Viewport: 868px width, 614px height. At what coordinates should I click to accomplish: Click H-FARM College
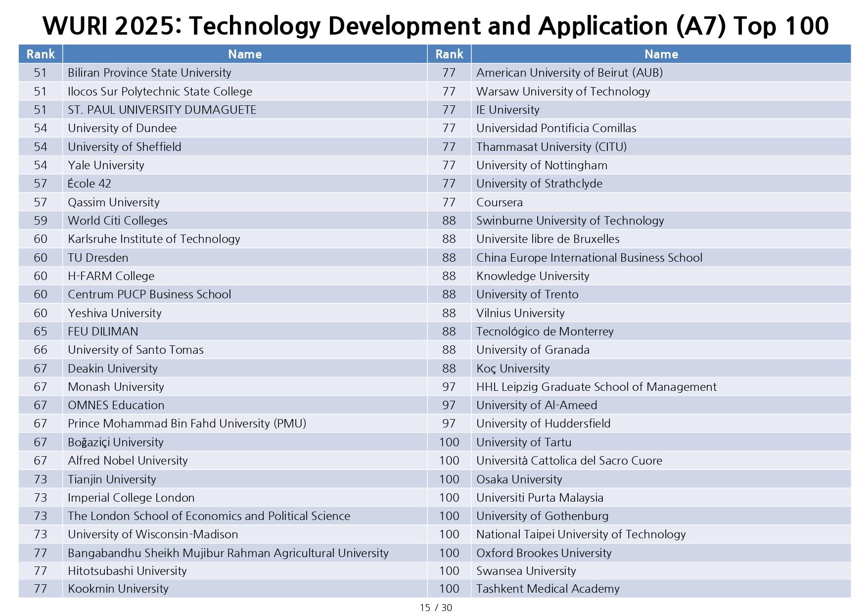111,276
